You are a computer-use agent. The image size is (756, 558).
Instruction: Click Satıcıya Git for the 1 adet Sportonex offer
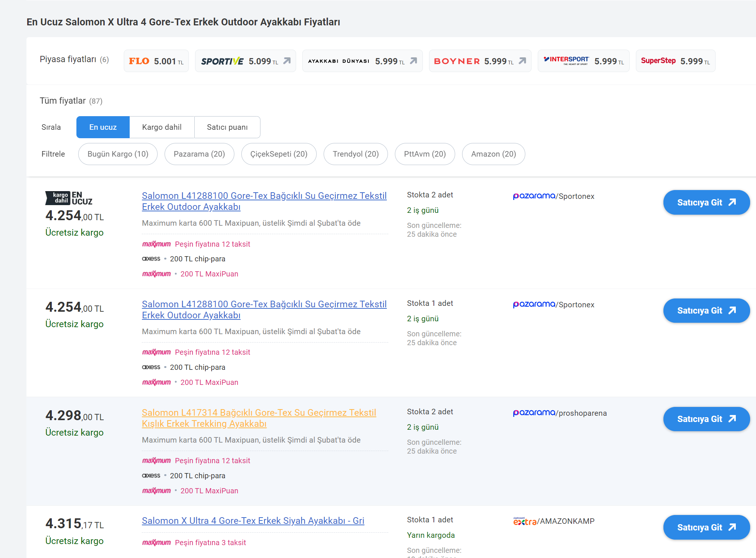pos(706,311)
